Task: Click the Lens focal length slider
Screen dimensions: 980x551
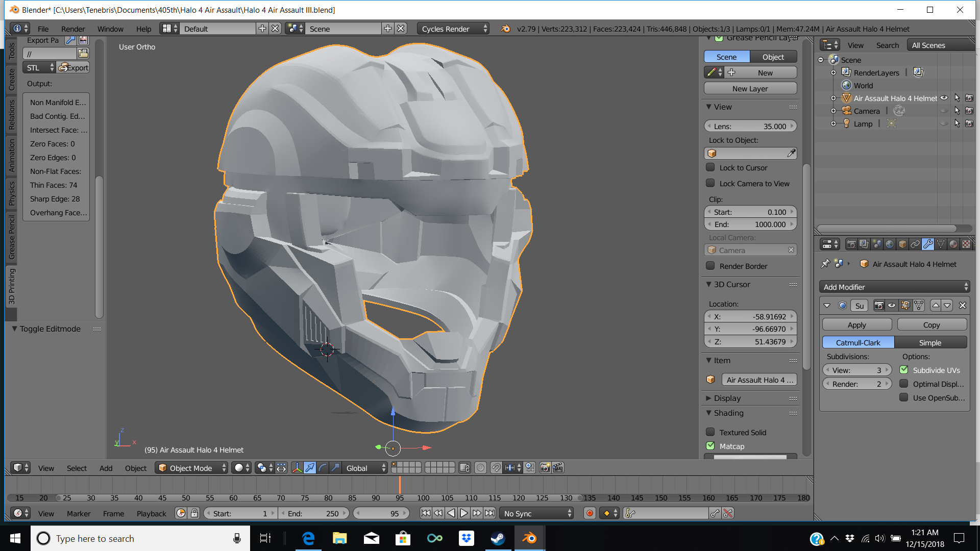Action: pyautogui.click(x=750, y=126)
